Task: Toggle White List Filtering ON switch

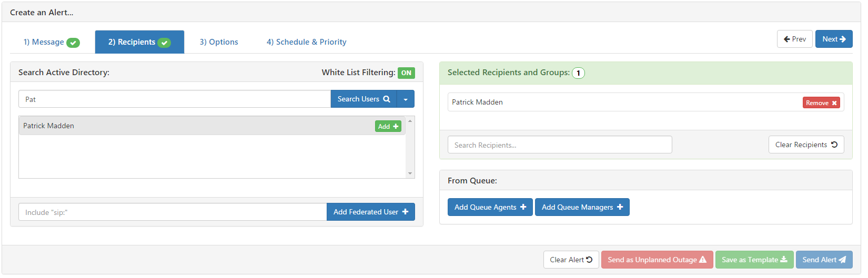Action: click(x=406, y=73)
